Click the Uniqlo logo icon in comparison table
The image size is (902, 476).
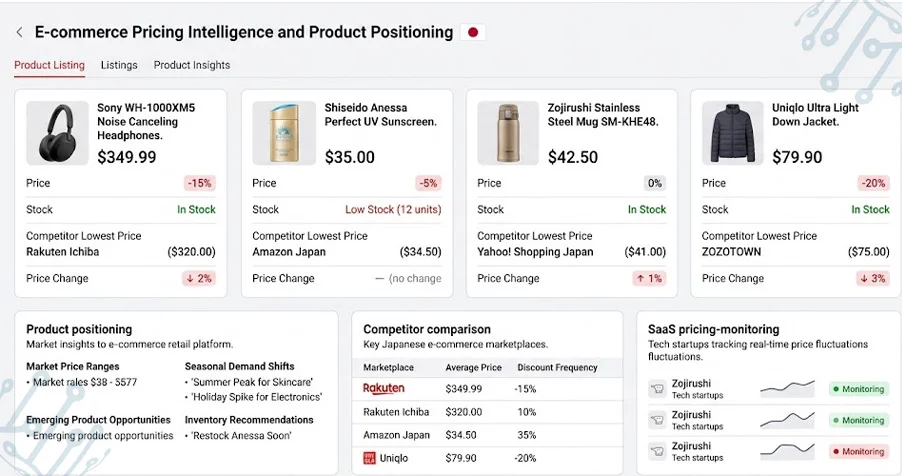tap(369, 458)
